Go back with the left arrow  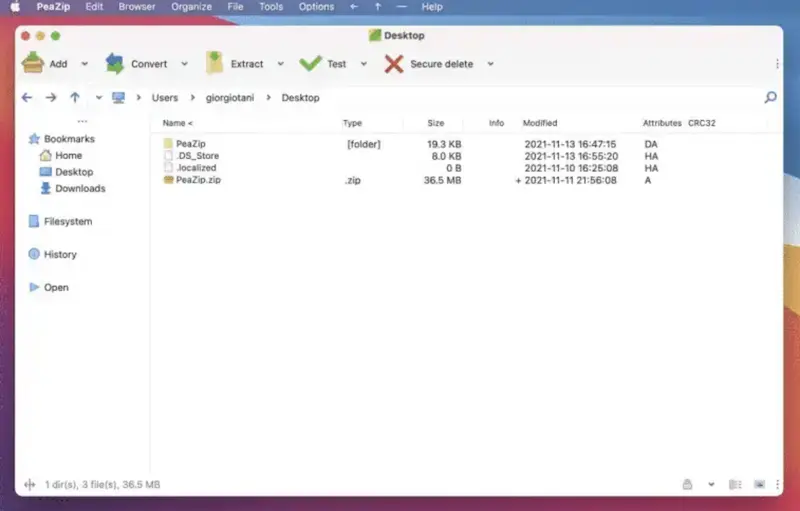(27, 97)
